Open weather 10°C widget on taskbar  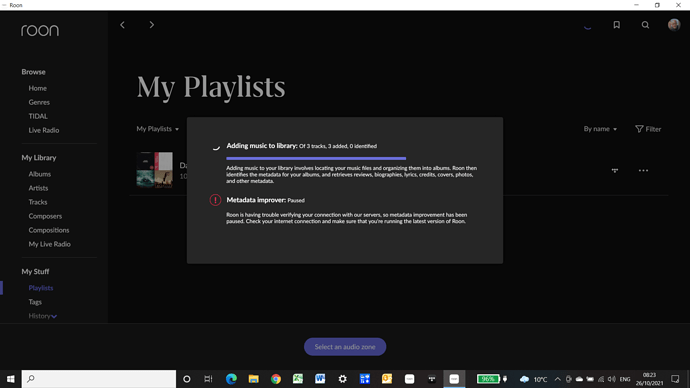coord(533,379)
